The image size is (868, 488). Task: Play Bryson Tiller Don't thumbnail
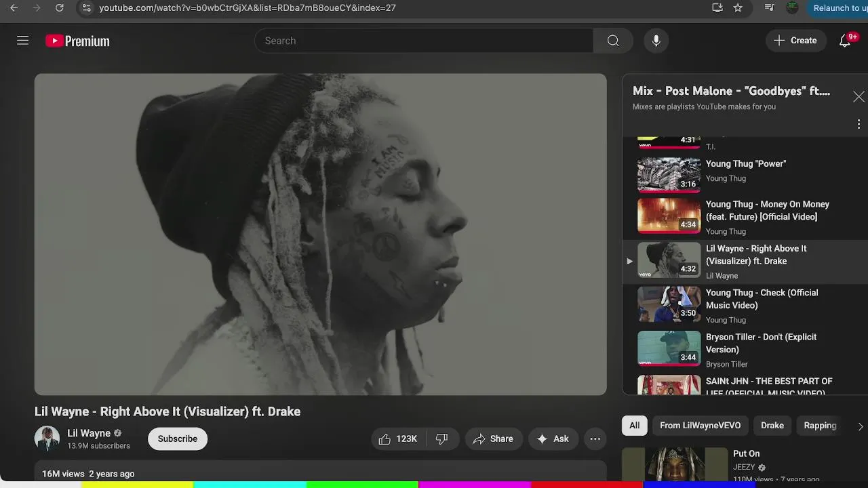pyautogui.click(x=669, y=348)
